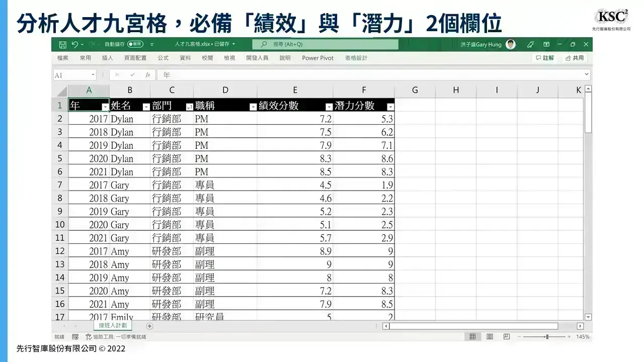This screenshot has height=362, width=644.
Task: Click the 註解 Comments button
Action: 545,58
